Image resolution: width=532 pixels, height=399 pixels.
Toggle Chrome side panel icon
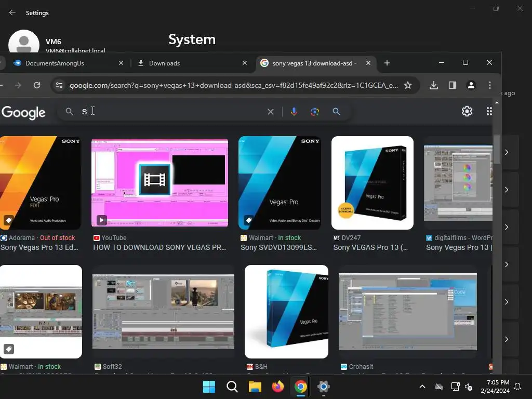(x=453, y=85)
